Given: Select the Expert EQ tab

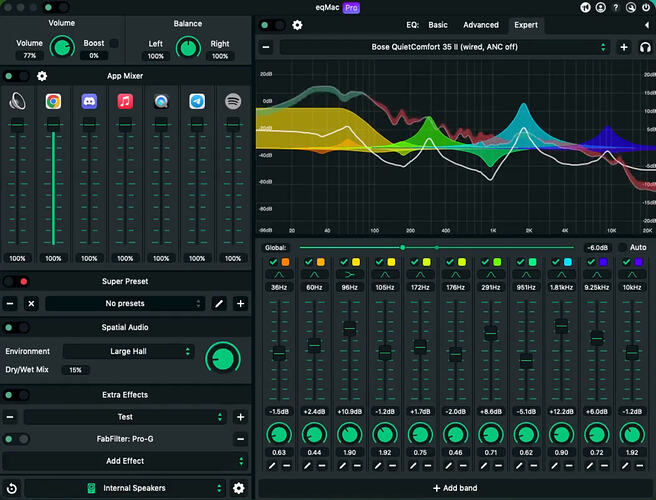Looking at the screenshot, I should pyautogui.click(x=526, y=25).
